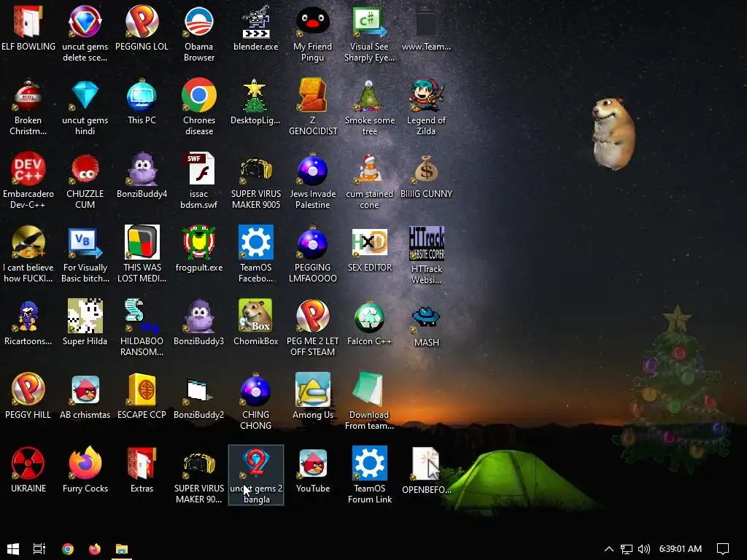Select the BonziBuddy4 icon
This screenshot has height=560, width=747.
[142, 169]
